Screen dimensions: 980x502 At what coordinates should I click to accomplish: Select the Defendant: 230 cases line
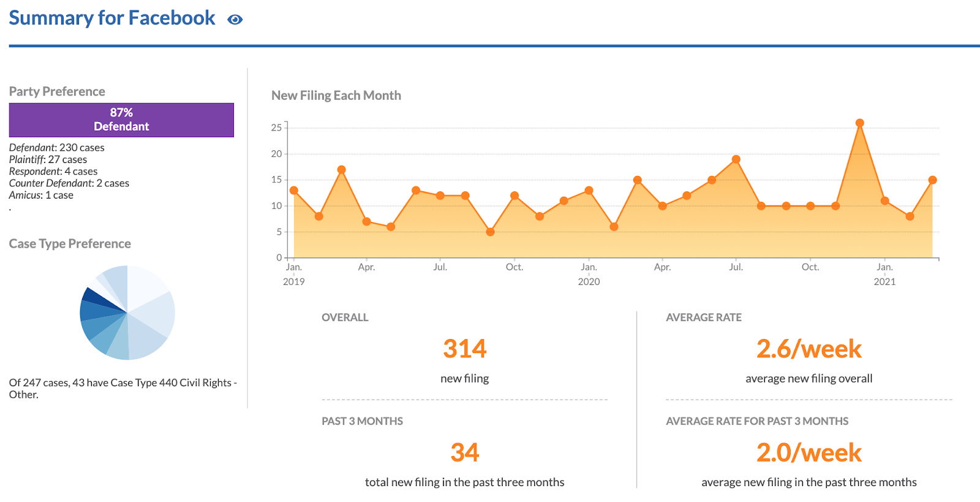point(56,148)
